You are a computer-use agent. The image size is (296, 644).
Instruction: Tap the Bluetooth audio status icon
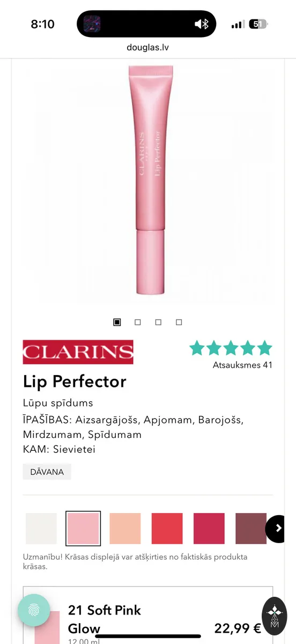202,24
